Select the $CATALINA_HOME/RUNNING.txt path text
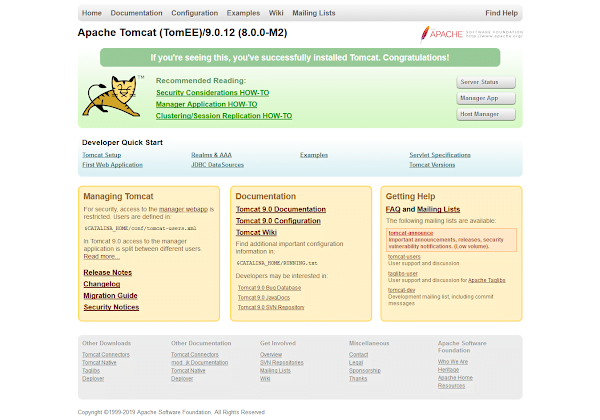The width and height of the screenshot is (600, 420). pos(277,263)
